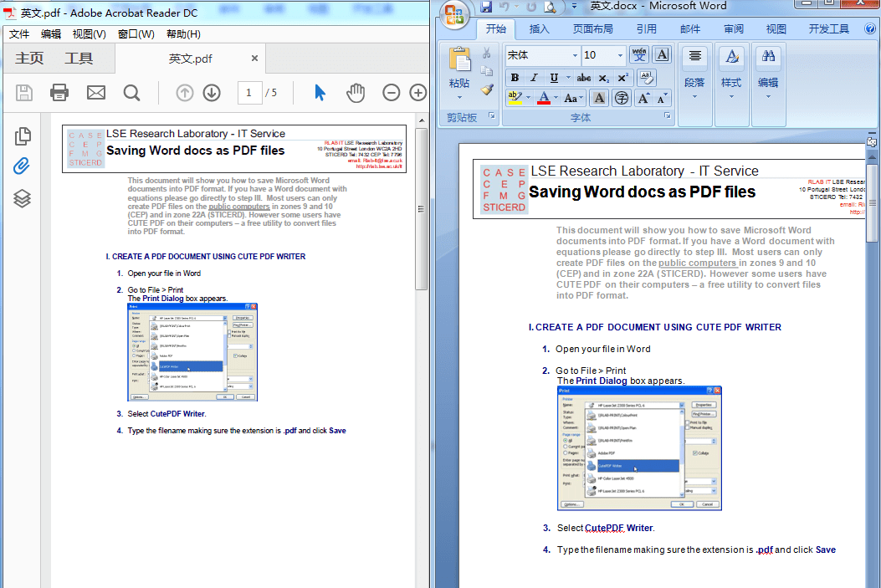Click the phonetic guide (wén) icon
Image resolution: width=881 pixels, height=588 pixels.
click(x=639, y=54)
